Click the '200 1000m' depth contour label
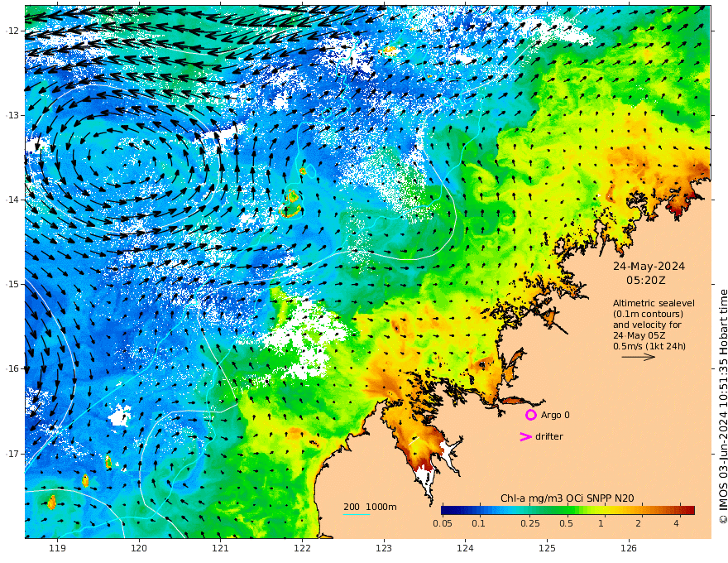The width and height of the screenshot is (728, 563). pos(370,507)
